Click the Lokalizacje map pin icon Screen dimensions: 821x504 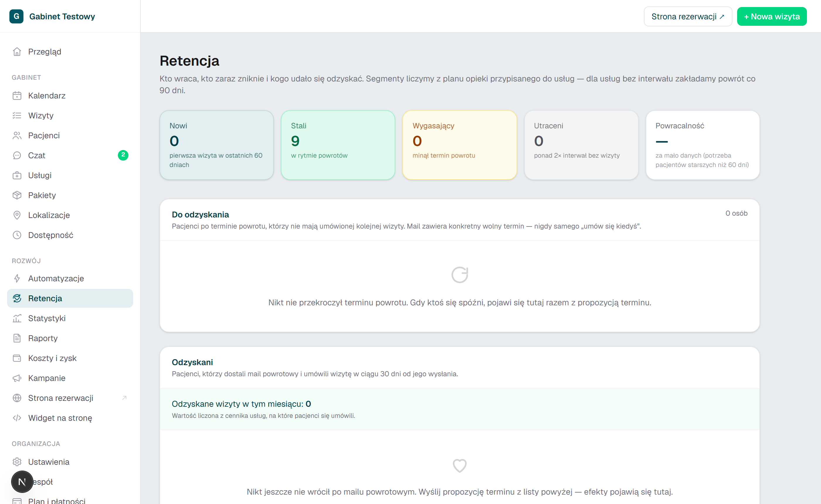point(17,215)
